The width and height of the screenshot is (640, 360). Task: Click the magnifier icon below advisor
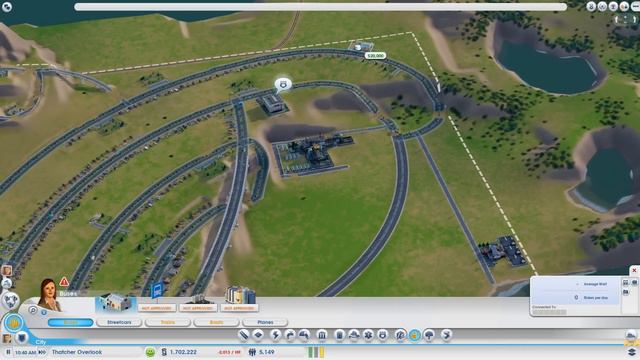coord(33,310)
